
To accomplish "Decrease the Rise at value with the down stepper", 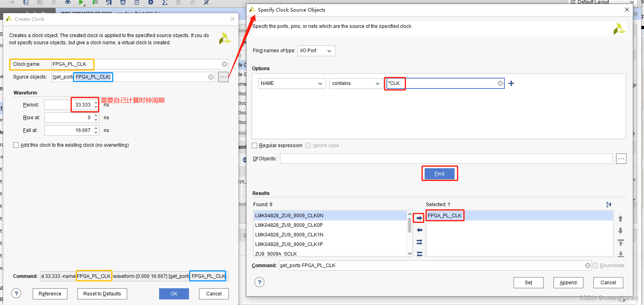I will [96, 120].
